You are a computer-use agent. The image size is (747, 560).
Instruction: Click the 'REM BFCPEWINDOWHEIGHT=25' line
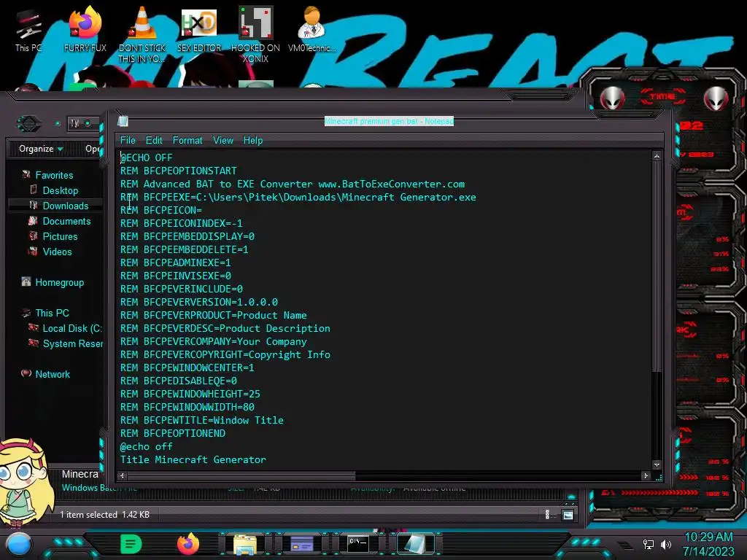[x=190, y=394]
